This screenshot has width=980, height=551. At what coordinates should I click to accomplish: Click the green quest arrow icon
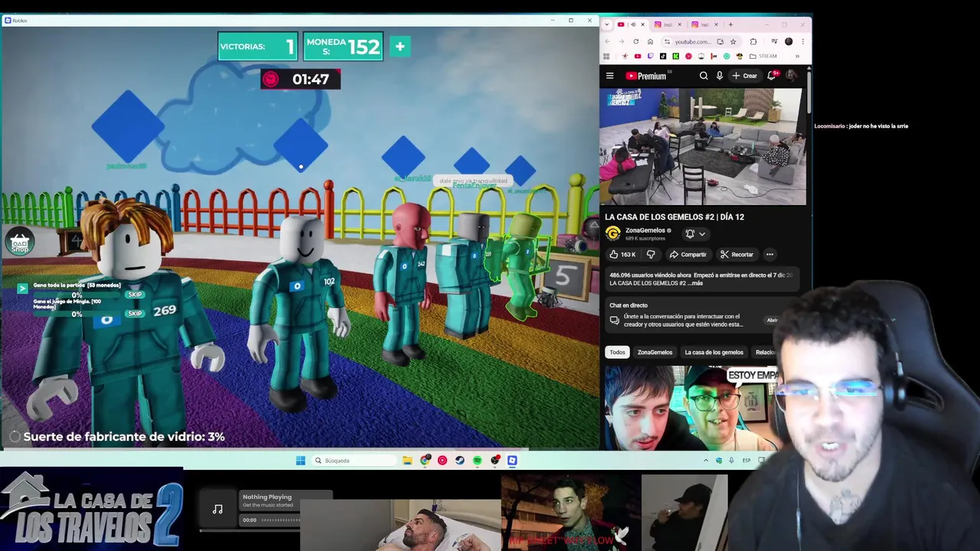[x=22, y=288]
